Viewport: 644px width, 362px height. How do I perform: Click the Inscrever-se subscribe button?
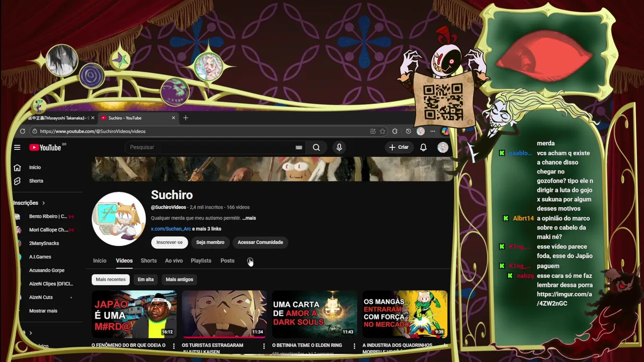170,242
